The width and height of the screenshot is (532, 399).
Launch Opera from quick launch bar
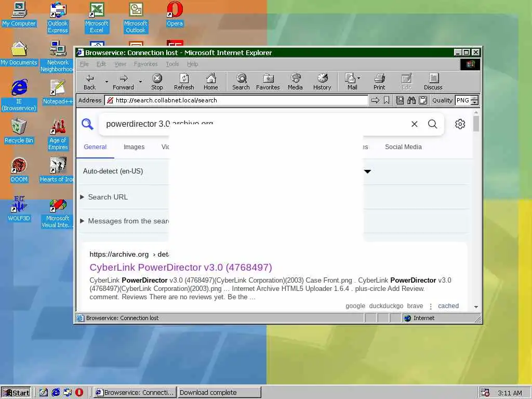[x=79, y=392]
